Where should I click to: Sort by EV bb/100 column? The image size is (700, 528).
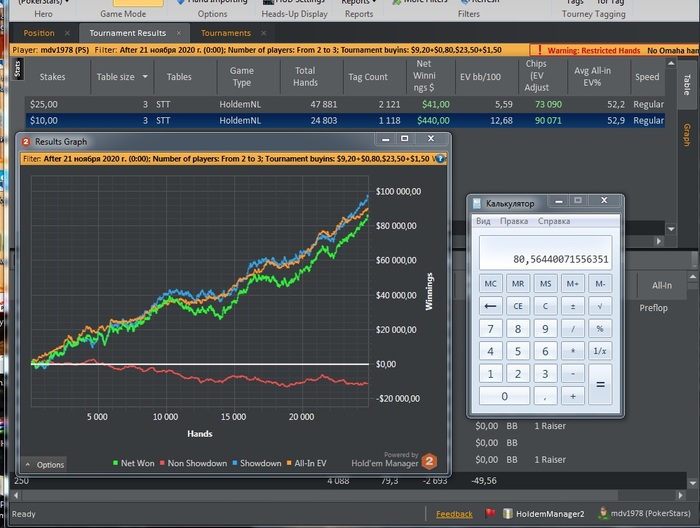click(480, 77)
